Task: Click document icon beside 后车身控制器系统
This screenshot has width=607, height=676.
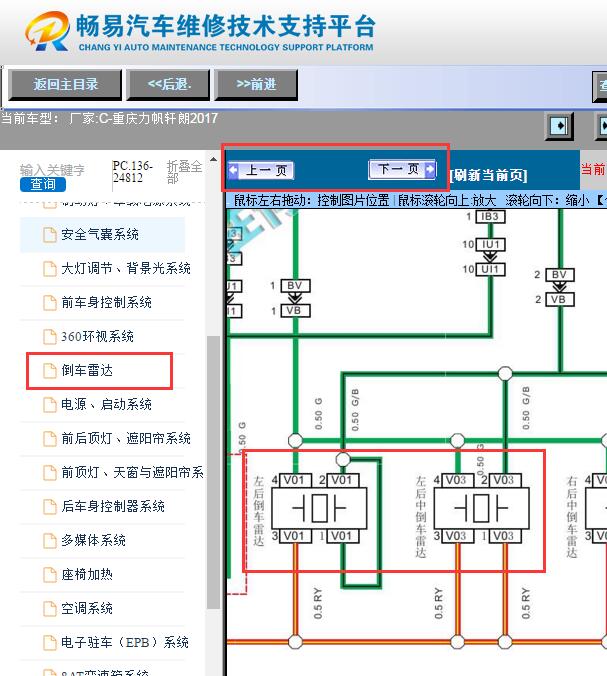Action: pos(50,507)
